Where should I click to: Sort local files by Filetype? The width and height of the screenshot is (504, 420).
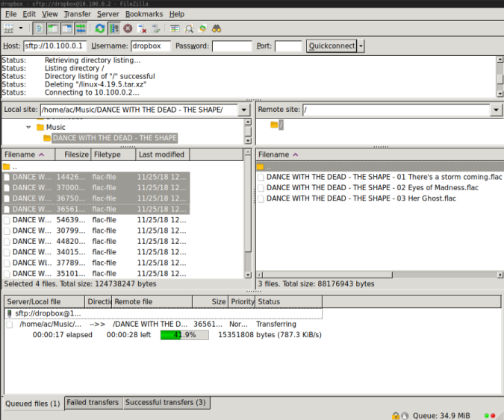pyautogui.click(x=113, y=154)
